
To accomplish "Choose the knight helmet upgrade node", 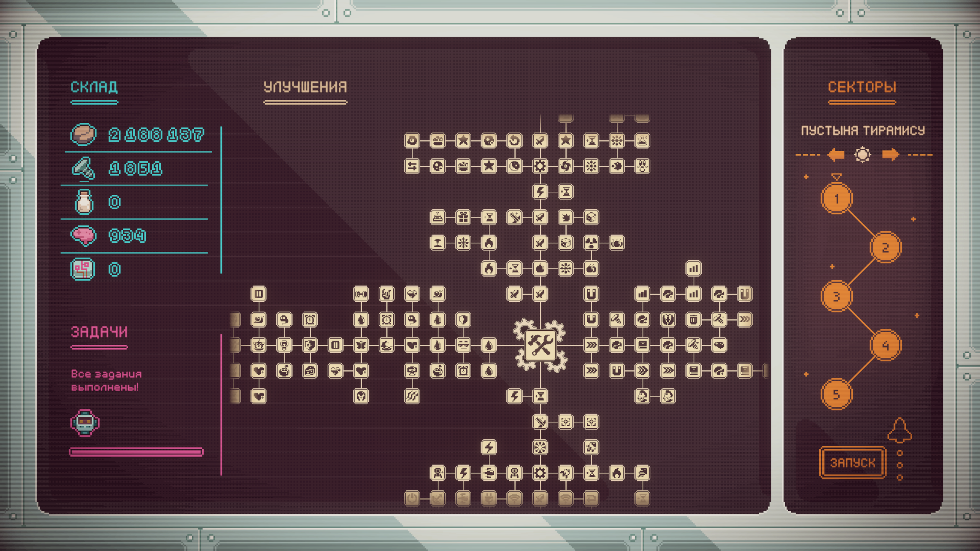I will [361, 396].
